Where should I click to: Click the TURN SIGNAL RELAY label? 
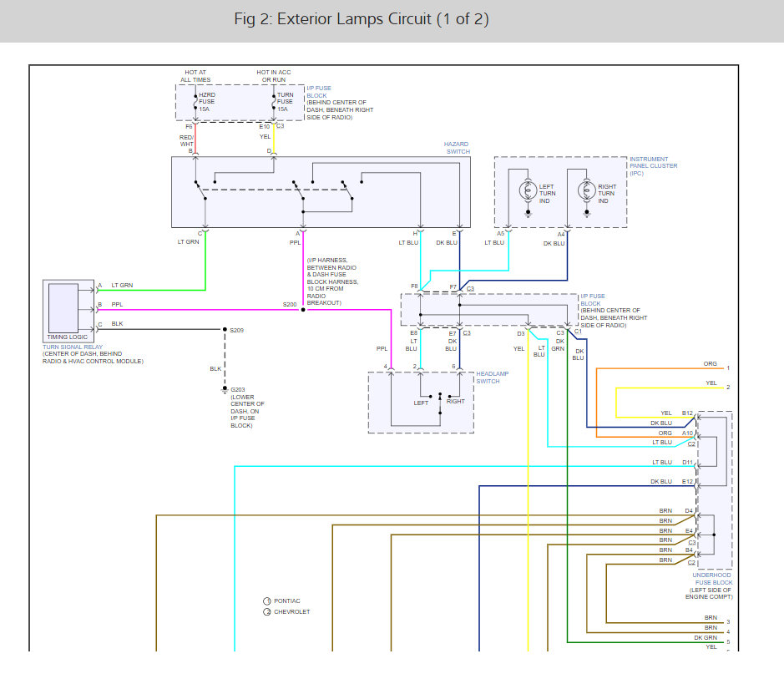tap(73, 347)
